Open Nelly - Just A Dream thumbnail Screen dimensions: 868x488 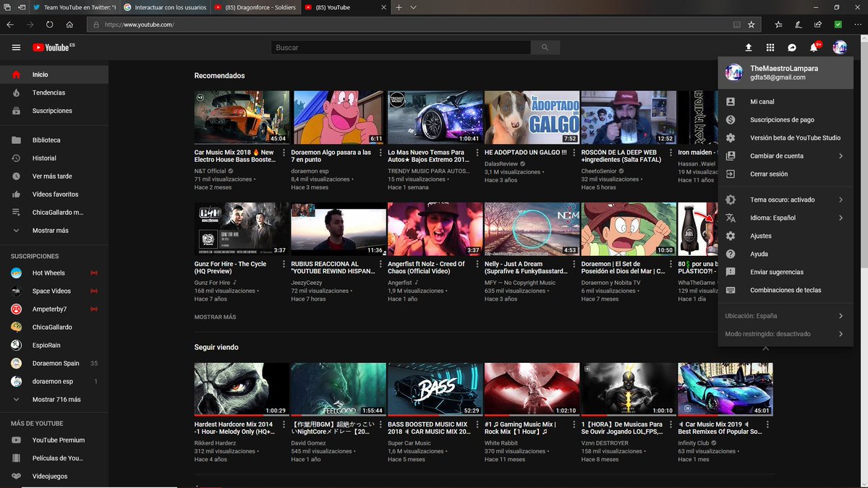pos(532,228)
